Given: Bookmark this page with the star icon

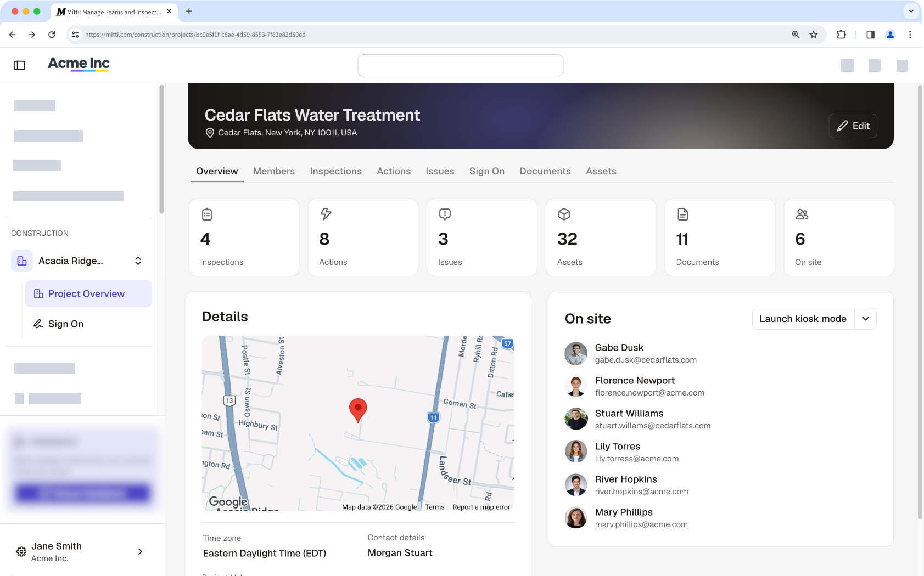Looking at the screenshot, I should click(x=814, y=35).
